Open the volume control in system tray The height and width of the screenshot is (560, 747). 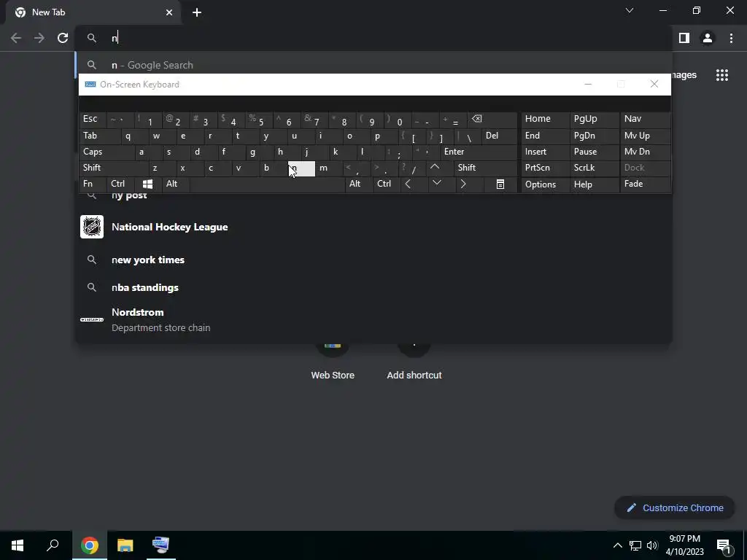tap(652, 545)
